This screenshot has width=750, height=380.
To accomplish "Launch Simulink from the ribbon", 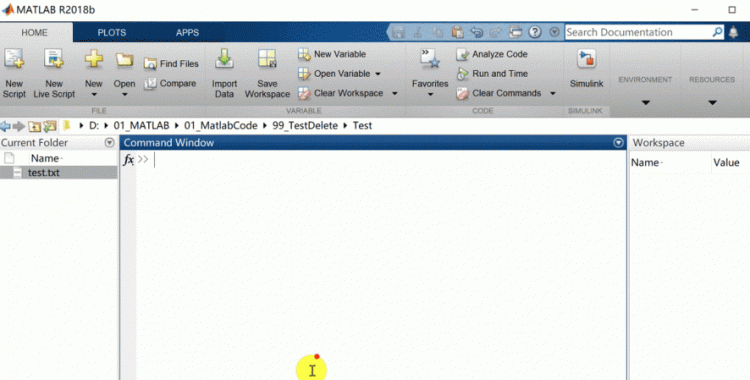I will pos(586,59).
